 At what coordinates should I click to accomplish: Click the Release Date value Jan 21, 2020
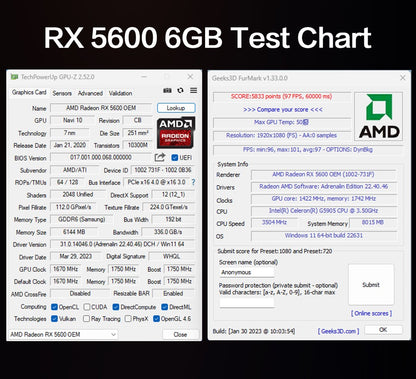(70, 145)
